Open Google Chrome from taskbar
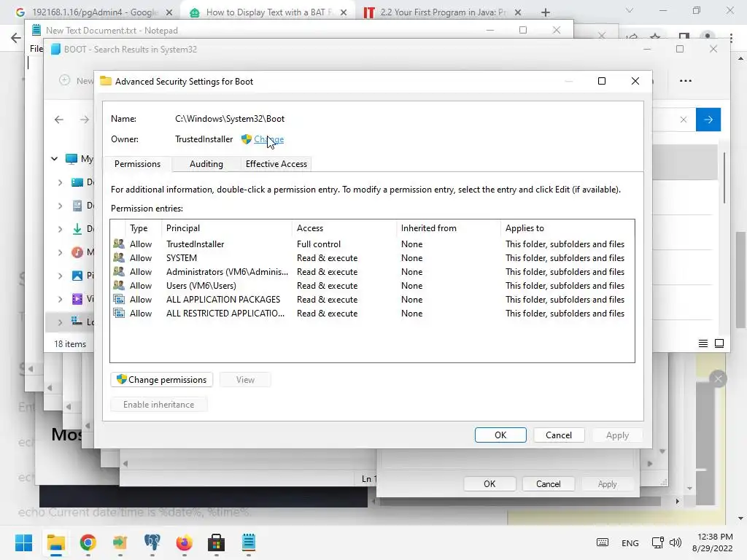 pyautogui.click(x=88, y=542)
